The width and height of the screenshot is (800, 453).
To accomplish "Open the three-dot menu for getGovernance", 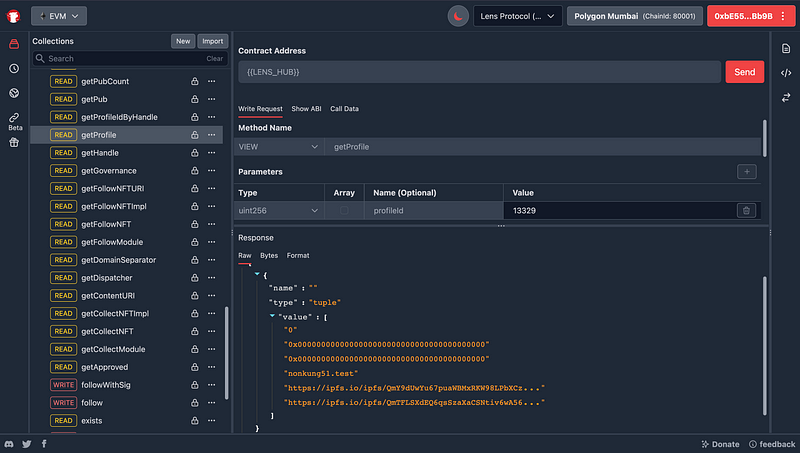I will 211,171.
